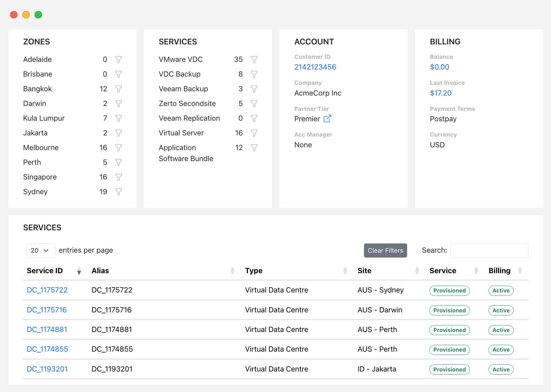Click the $17.20 last invoice link
This screenshot has height=392, width=551.
(x=440, y=93)
